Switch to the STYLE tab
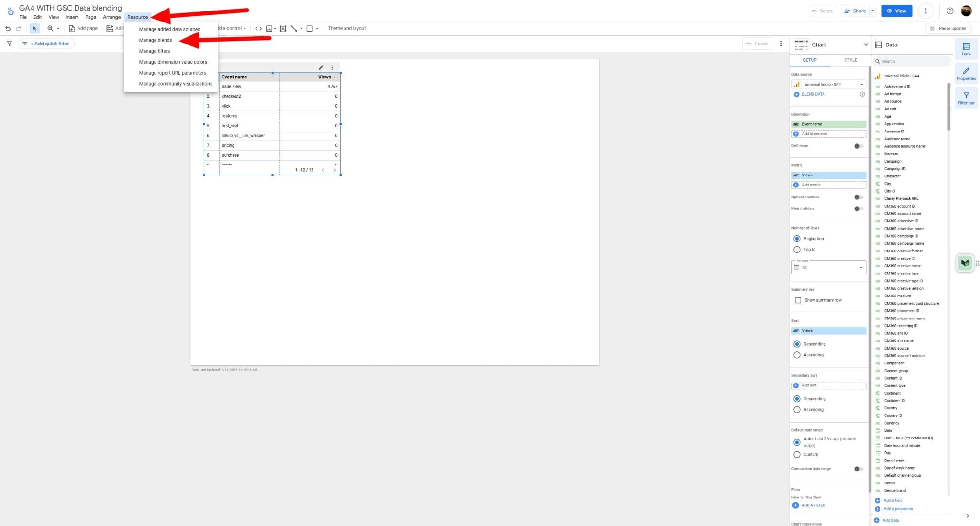 click(851, 60)
